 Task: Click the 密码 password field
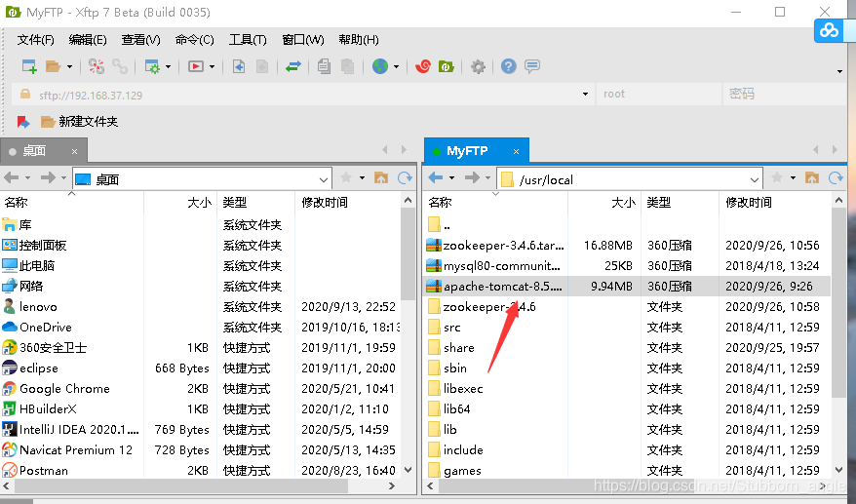tap(784, 95)
